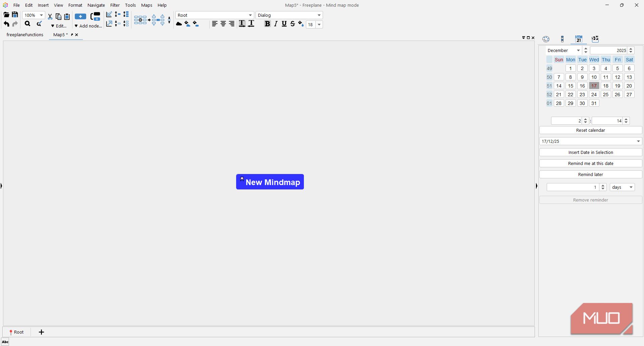The height and width of the screenshot is (346, 644).
Task: Open the Navigate menu
Action: tap(96, 5)
